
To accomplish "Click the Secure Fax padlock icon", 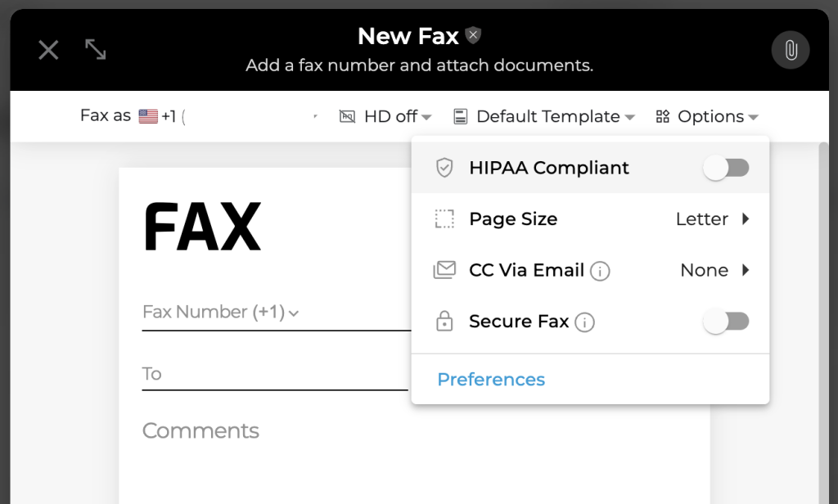I will tap(444, 322).
